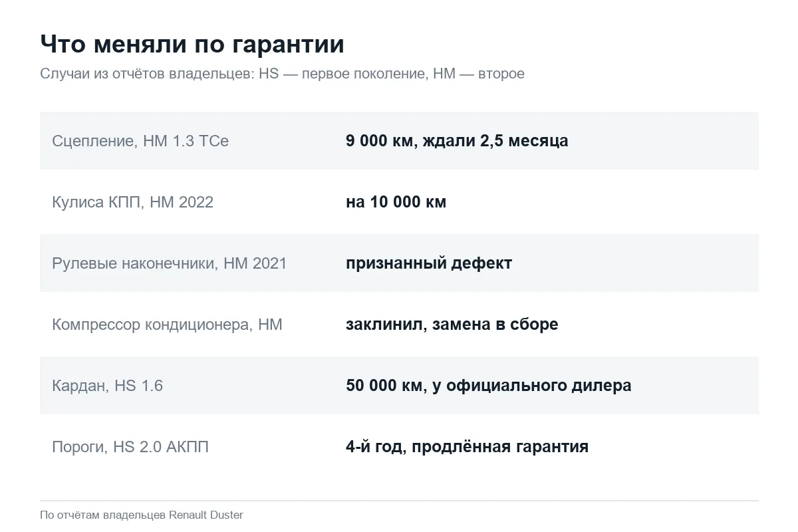The image size is (798, 532).
Task: Click the value "заклинил, замена в сборе"
Action: point(452,325)
